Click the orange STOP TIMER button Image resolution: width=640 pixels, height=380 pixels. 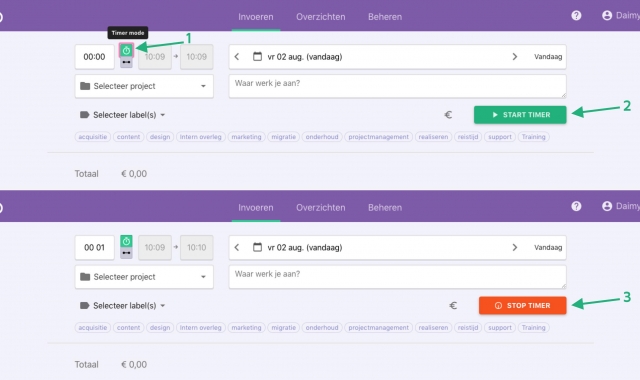[522, 305]
